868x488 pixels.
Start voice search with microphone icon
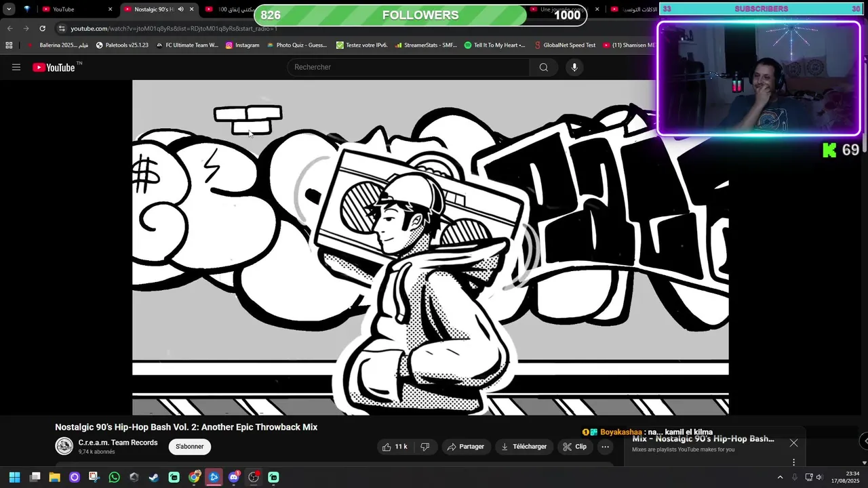pos(574,67)
